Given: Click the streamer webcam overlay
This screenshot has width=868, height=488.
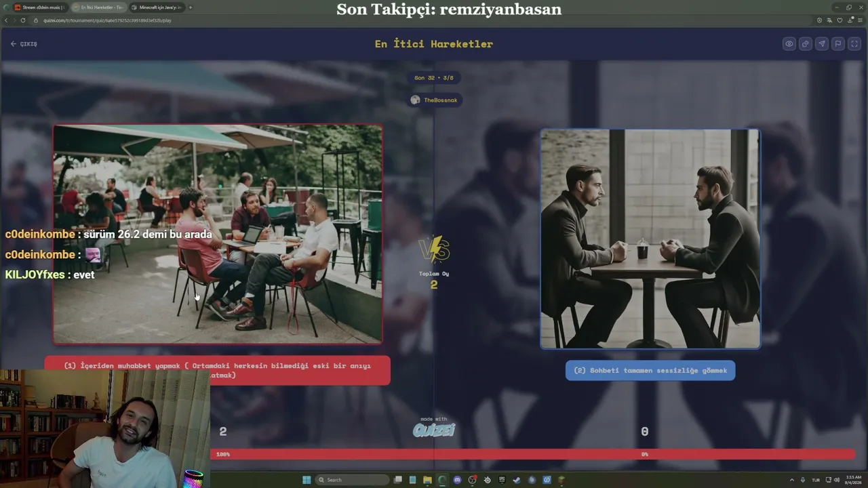Looking at the screenshot, I should point(105,428).
